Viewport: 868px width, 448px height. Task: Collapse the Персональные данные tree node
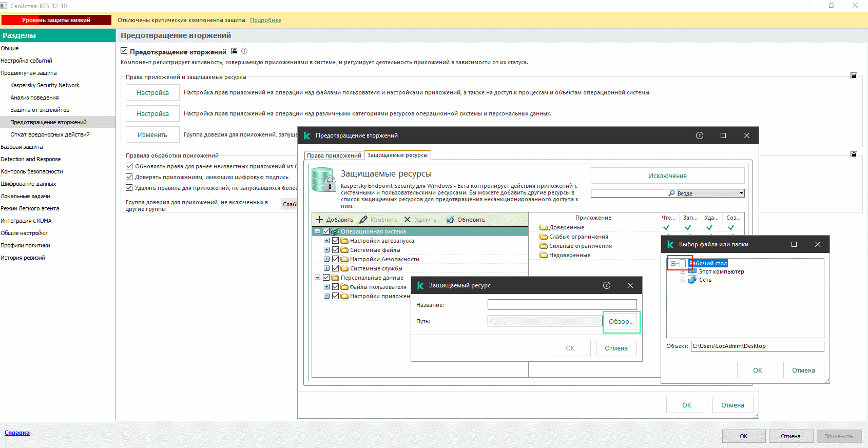point(318,278)
